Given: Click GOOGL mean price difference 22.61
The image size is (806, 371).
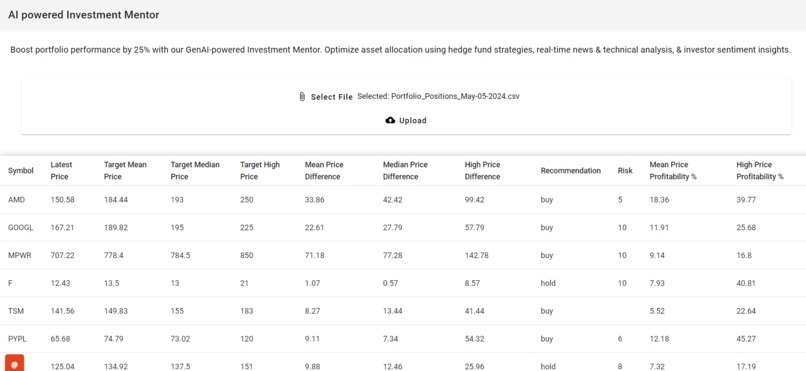Looking at the screenshot, I should coord(315,228).
